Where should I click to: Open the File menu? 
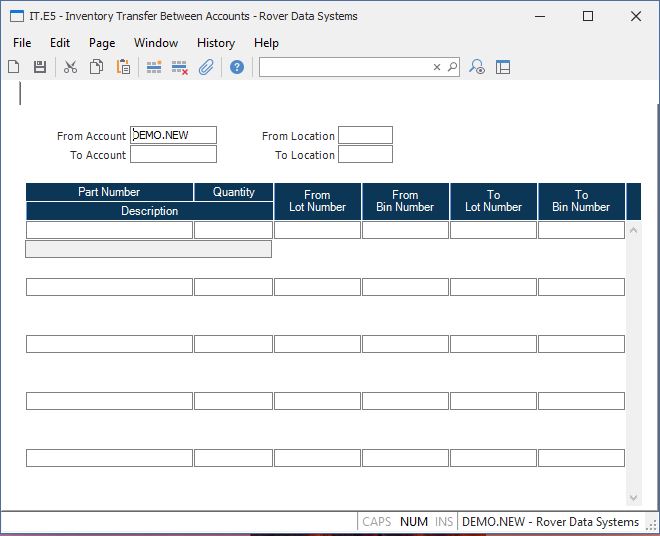pyautogui.click(x=22, y=43)
